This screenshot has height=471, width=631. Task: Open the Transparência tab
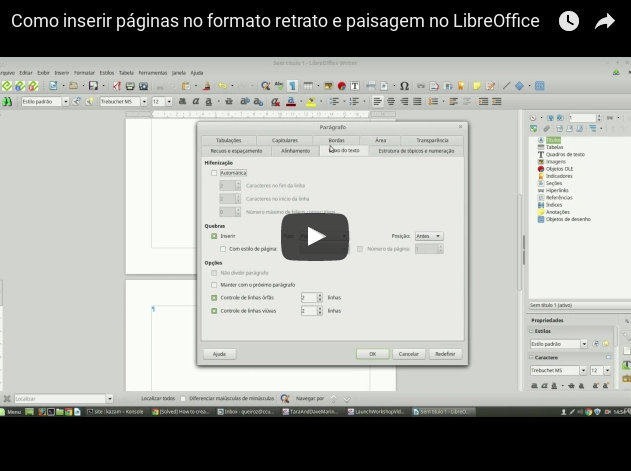point(432,140)
